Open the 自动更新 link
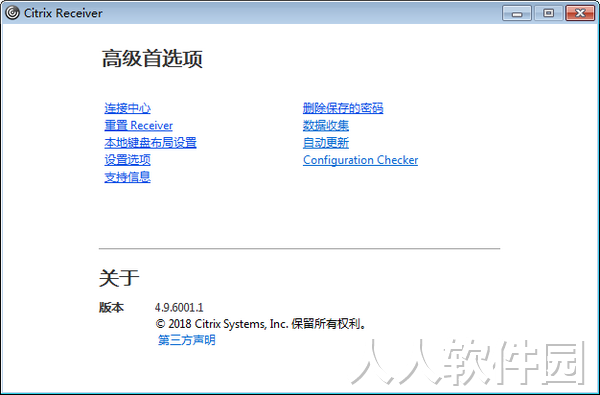 point(326,143)
